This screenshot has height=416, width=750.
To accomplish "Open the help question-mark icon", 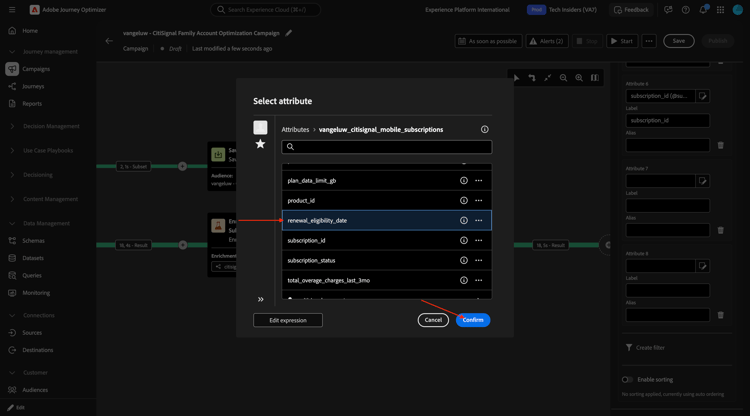I will tap(685, 10).
